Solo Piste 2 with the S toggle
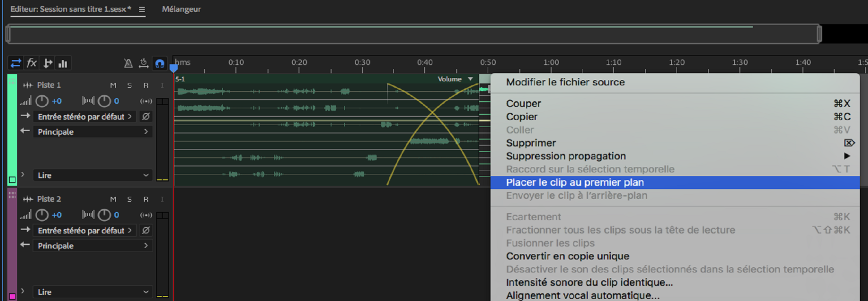Viewport: 868px width, 301px height. [x=129, y=199]
